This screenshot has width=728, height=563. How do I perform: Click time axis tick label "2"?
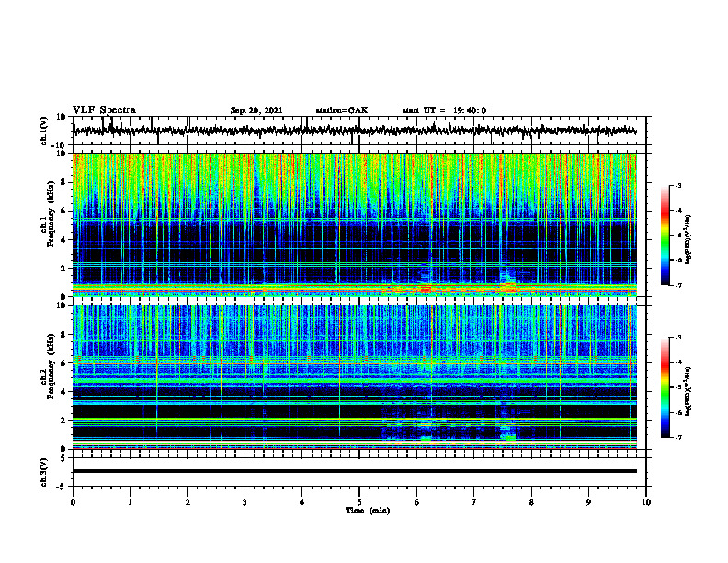(188, 502)
